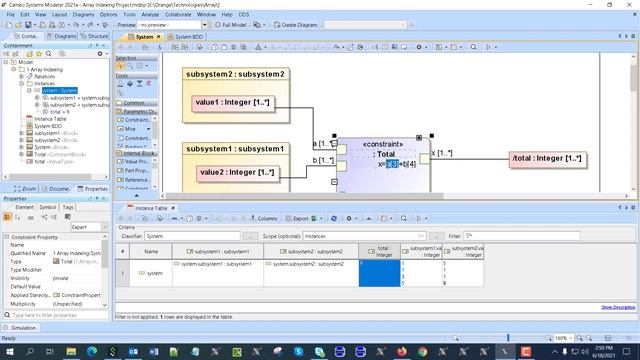Select the Value Property palette tool
640x360 pixels.
pos(133,162)
